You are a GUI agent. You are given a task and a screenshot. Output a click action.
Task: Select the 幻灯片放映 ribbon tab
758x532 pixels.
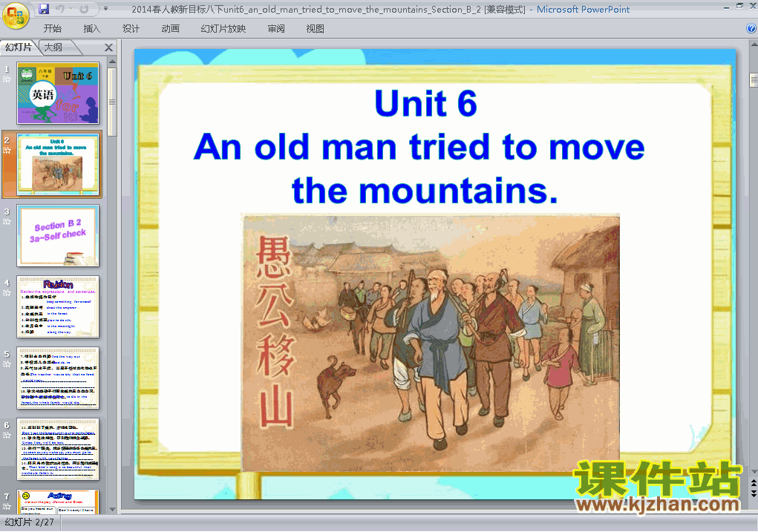(x=223, y=29)
